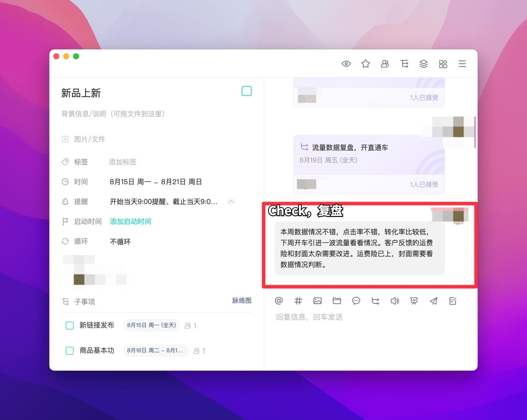Image resolution: width=527 pixels, height=420 pixels.
Task: Click the eye watch icon in toolbar
Action: (346, 64)
